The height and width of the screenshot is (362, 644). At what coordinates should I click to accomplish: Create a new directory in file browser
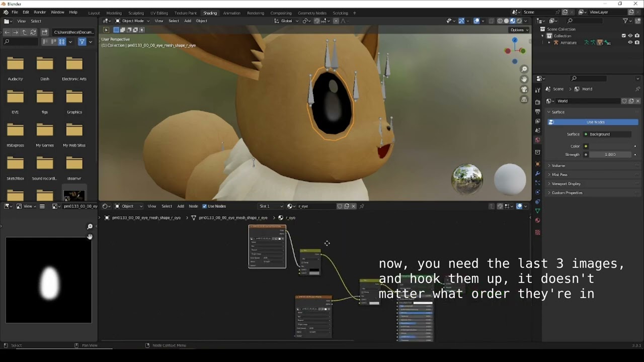[x=44, y=32]
